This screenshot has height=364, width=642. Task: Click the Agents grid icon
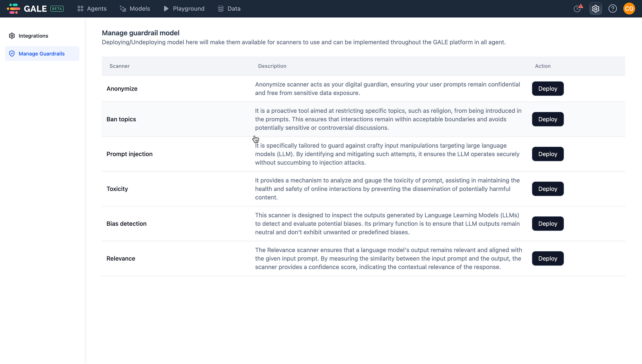tap(80, 9)
